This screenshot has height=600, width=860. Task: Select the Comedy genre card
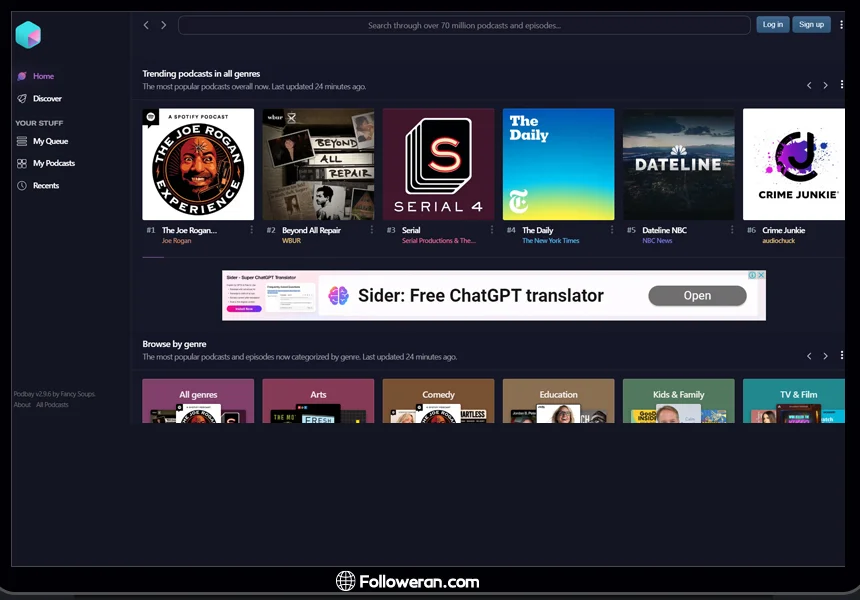point(438,401)
